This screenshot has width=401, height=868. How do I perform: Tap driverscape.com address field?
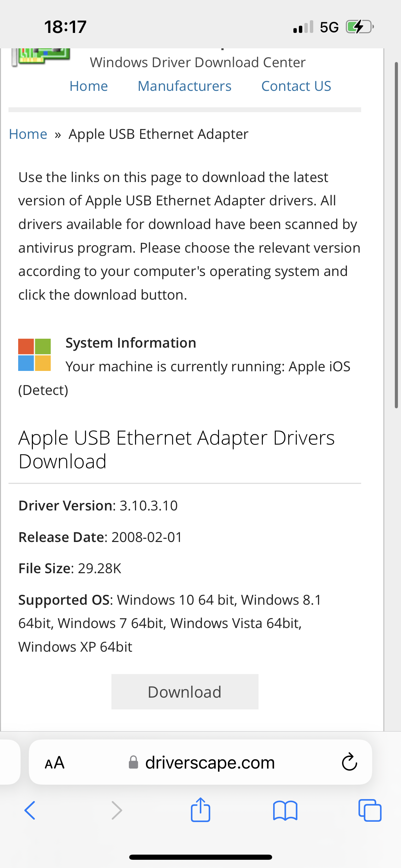point(210,762)
